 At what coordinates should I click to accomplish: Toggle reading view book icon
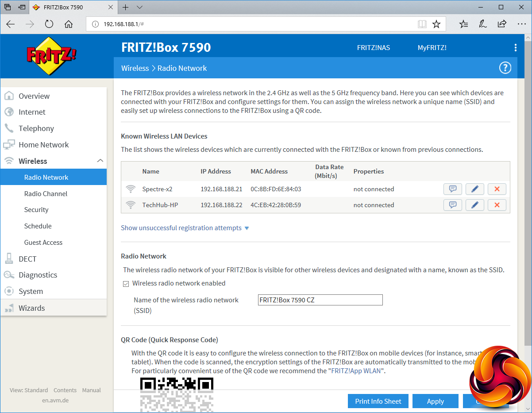(x=422, y=24)
